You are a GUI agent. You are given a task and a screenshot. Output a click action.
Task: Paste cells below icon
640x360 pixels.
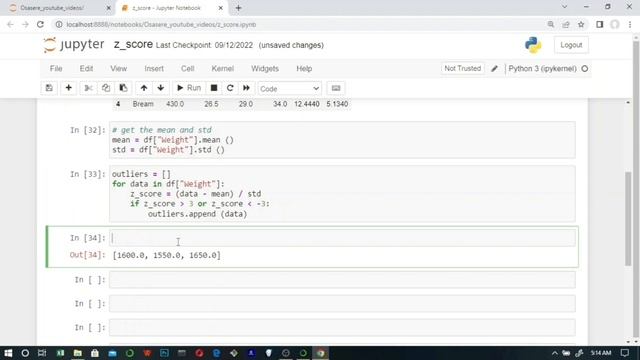123,88
